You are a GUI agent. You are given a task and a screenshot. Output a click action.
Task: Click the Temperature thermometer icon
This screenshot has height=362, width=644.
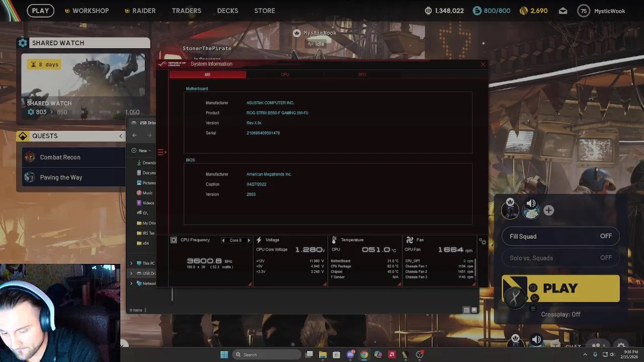(x=334, y=240)
